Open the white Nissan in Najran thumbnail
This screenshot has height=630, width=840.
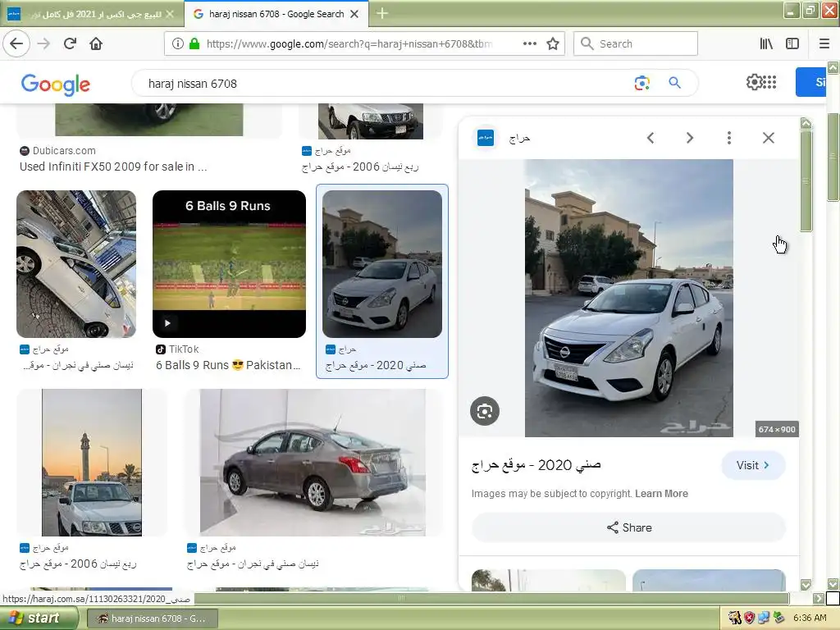[76, 264]
